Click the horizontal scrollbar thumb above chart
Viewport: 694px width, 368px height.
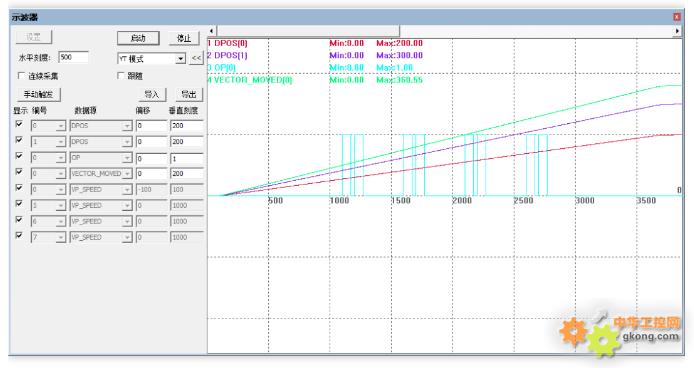(x=308, y=31)
